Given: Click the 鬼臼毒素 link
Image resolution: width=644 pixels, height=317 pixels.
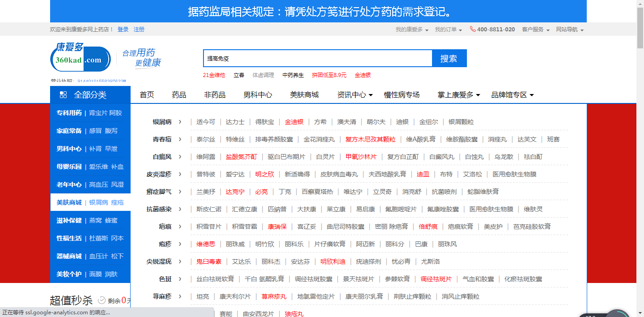Looking at the screenshot, I should tap(209, 261).
